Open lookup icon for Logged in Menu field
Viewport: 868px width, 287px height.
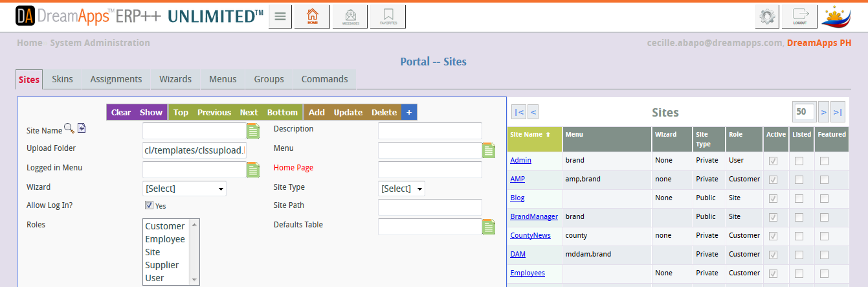(x=253, y=170)
